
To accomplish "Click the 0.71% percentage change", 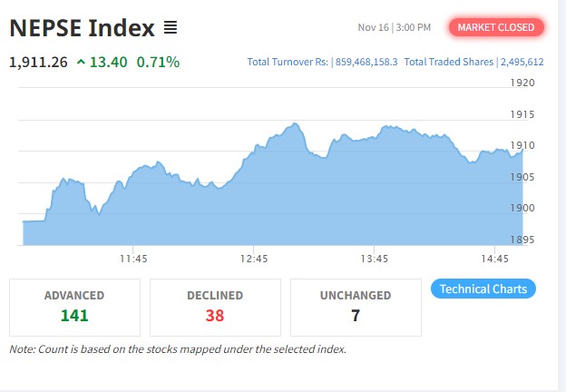I will [x=158, y=62].
